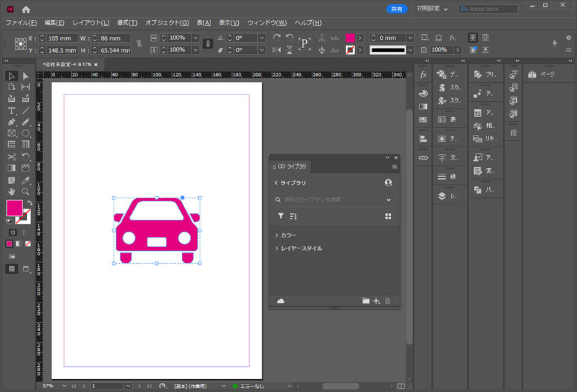
Task: Toggle Apply Color mode button
Action: point(9,244)
